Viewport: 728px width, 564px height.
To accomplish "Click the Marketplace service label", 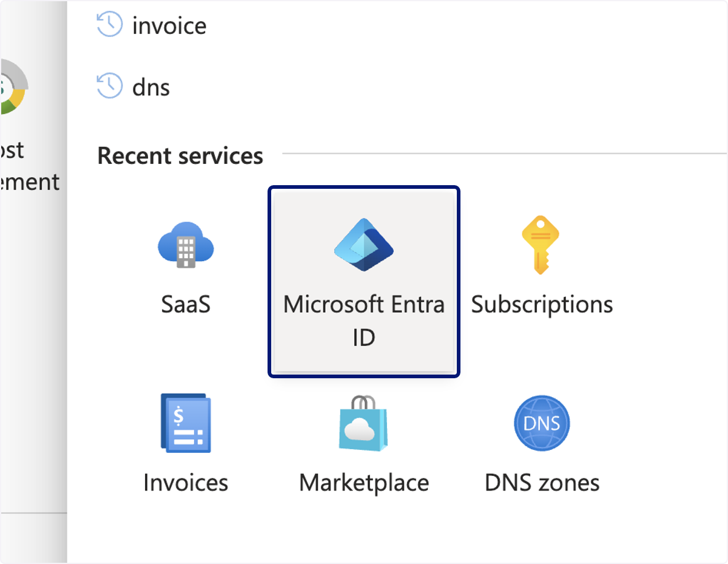I will click(x=364, y=483).
